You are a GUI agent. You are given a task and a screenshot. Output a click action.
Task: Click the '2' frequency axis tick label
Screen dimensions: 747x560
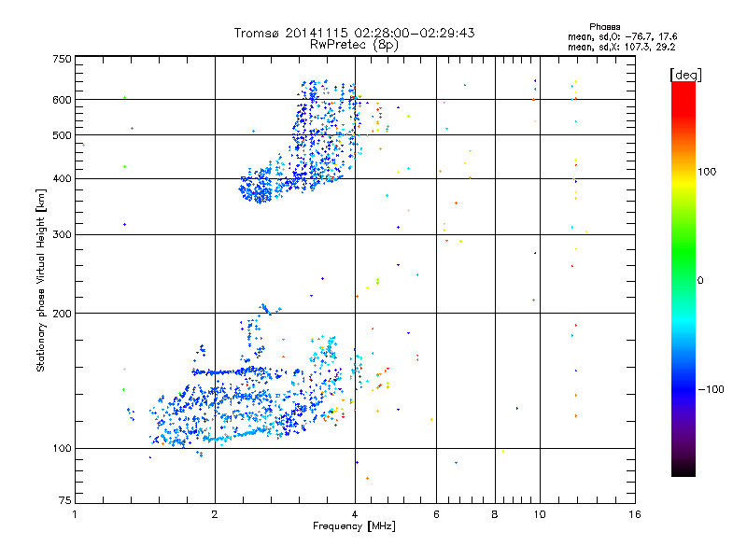click(x=215, y=514)
